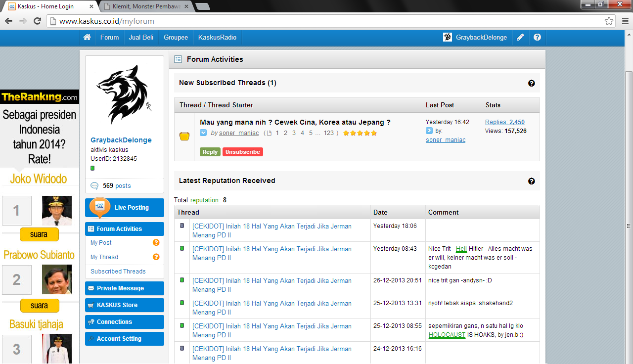Image resolution: width=633 pixels, height=364 pixels.
Task: Click green reputation link next to Total
Action: click(205, 200)
